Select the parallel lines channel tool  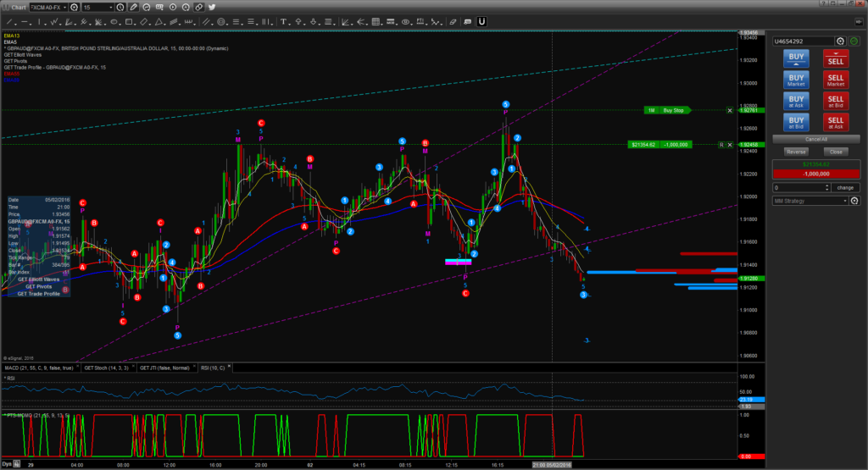pos(207,21)
